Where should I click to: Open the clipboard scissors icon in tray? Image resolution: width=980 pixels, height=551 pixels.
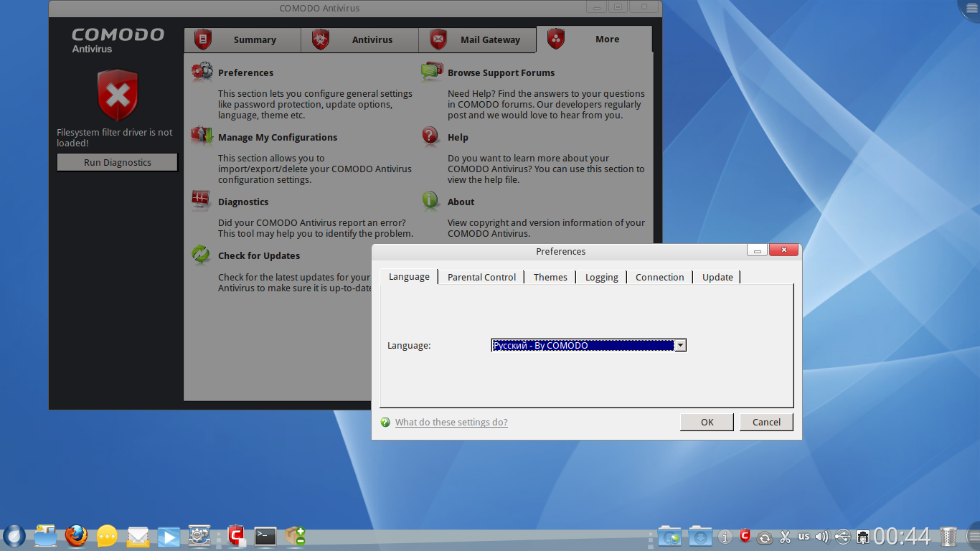[785, 536]
